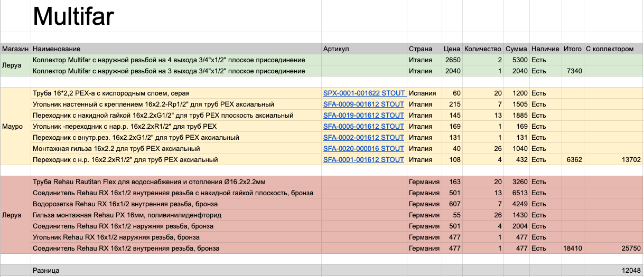Select Гильза монтажная Rehau PX cell
The image size is (644, 277).
[x=176, y=215]
